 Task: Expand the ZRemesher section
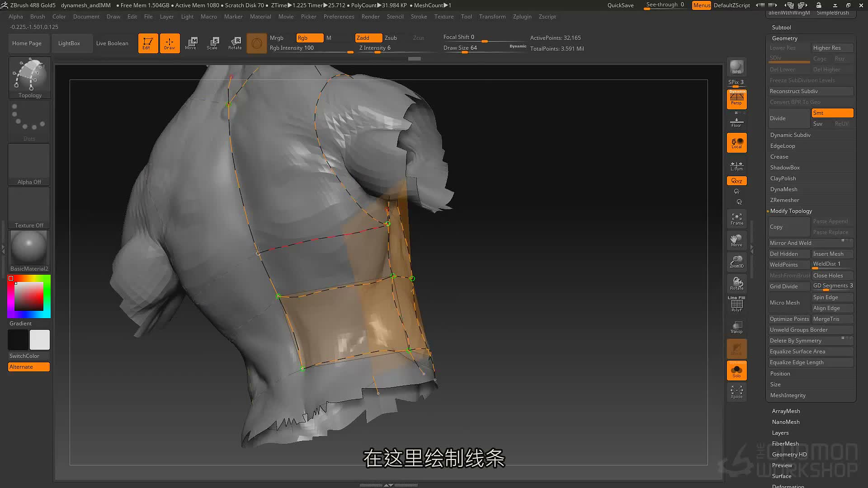(811, 200)
